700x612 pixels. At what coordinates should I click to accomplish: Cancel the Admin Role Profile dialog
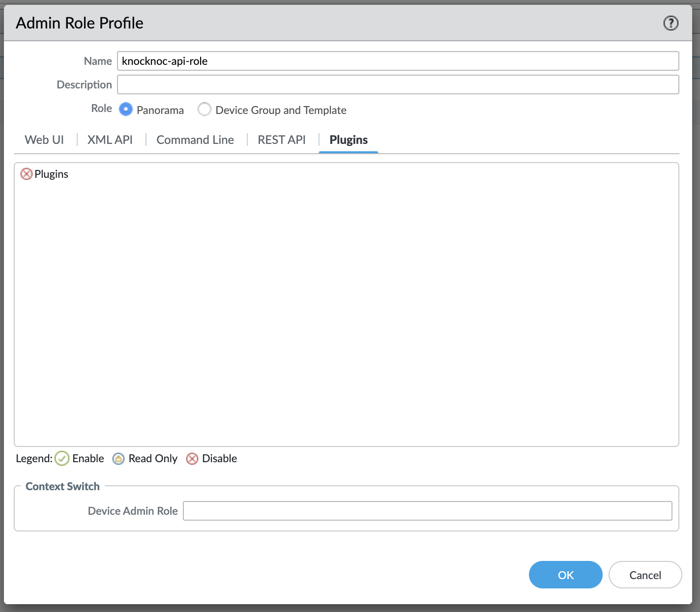(645, 575)
